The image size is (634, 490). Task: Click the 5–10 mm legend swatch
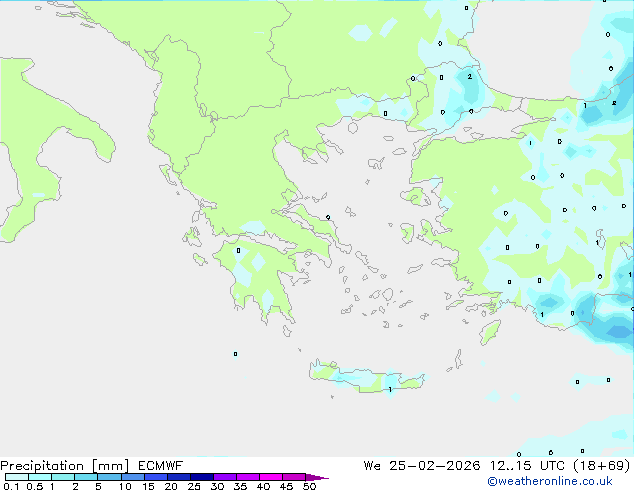pyautogui.click(x=109, y=477)
